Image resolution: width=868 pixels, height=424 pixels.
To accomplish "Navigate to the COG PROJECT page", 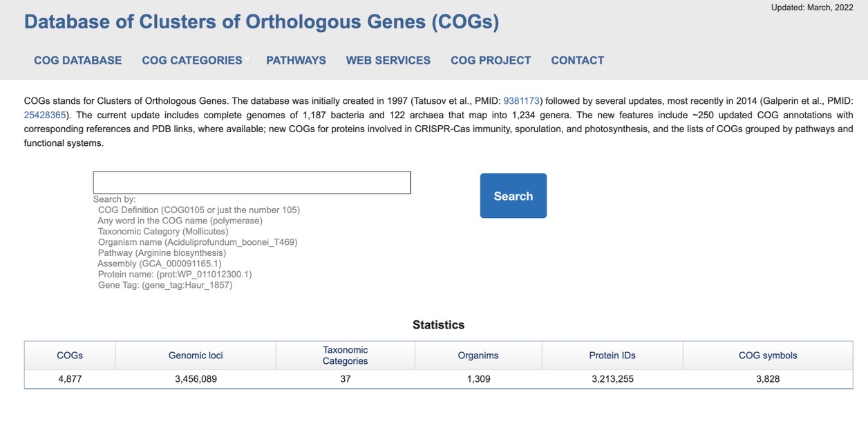I will point(491,60).
